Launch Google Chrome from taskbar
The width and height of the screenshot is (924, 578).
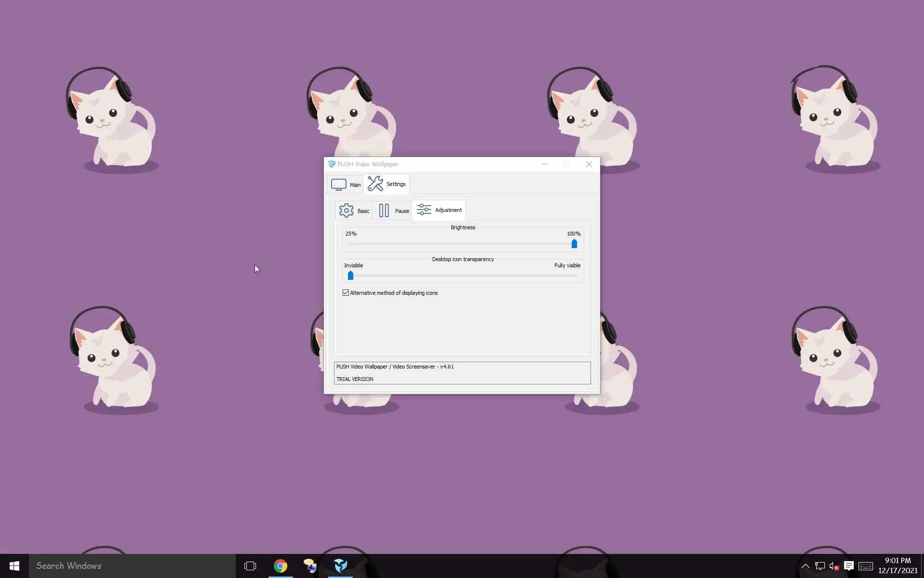(x=281, y=566)
